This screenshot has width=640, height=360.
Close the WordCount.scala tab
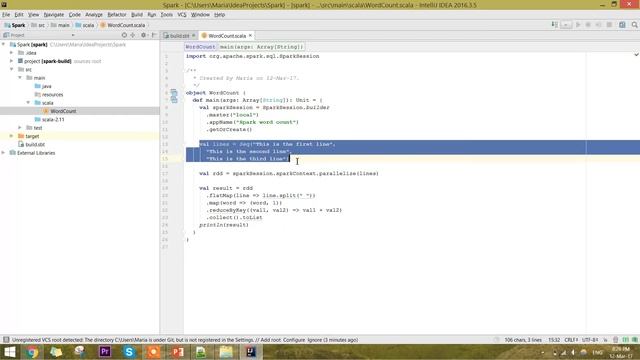pos(250,36)
